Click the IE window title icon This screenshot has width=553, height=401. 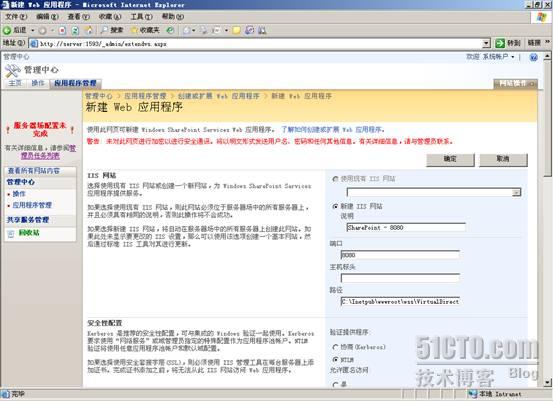coord(5,5)
